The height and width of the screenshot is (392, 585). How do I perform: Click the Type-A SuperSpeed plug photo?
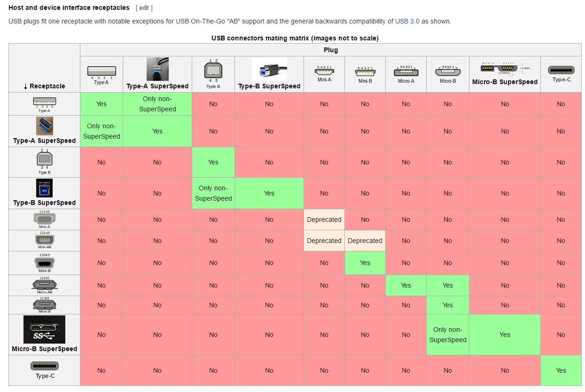tap(157, 69)
